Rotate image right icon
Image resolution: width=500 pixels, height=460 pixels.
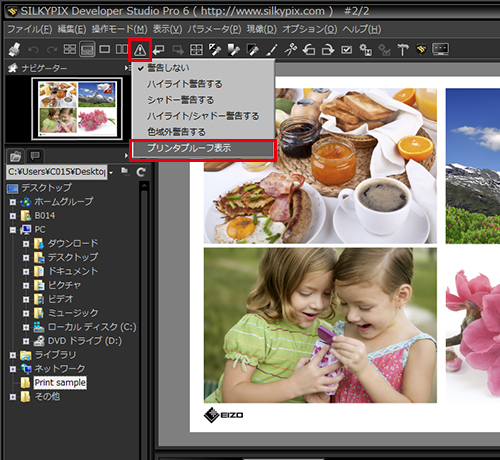tap(328, 50)
